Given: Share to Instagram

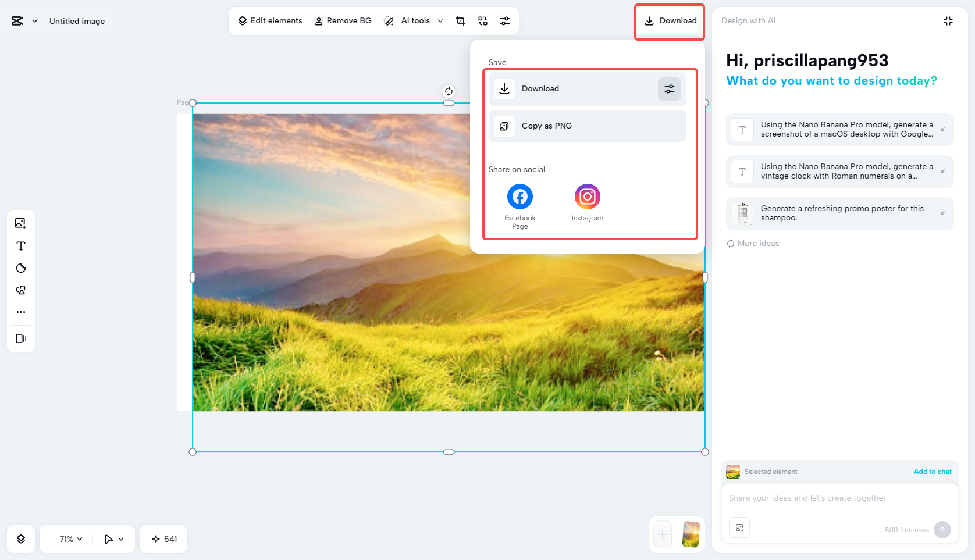Looking at the screenshot, I should tap(588, 202).
